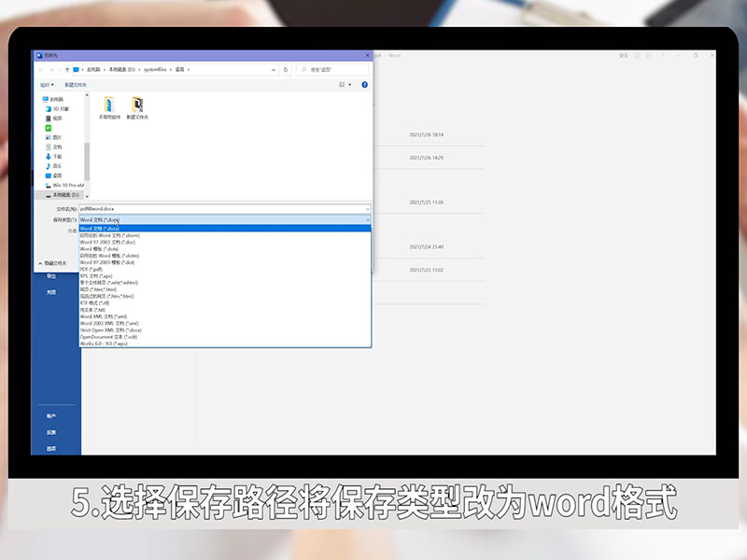Open Music folder in navigation pane

coord(53,166)
